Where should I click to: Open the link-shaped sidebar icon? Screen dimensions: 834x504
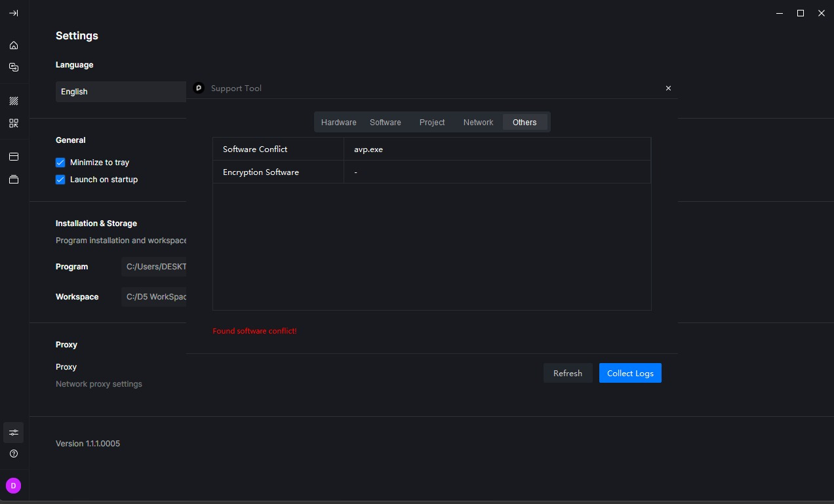(14, 68)
